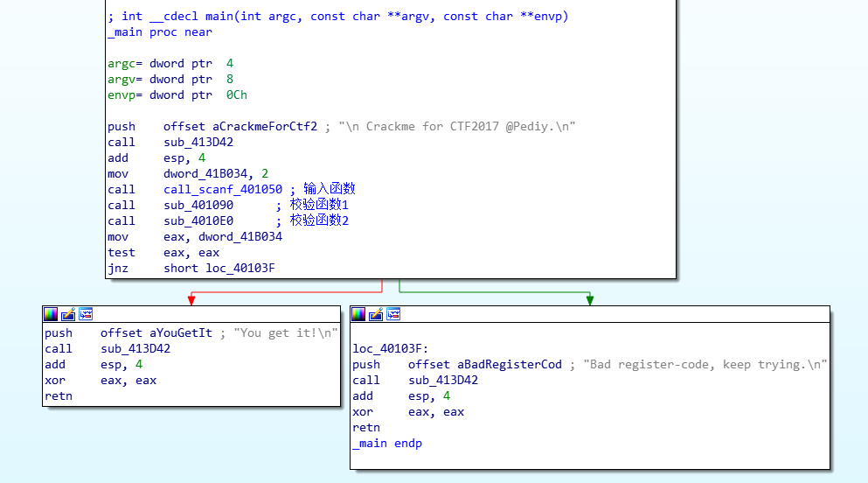This screenshot has width=868, height=483.
Task: Click 校验函数2 comment
Action: coord(319,220)
